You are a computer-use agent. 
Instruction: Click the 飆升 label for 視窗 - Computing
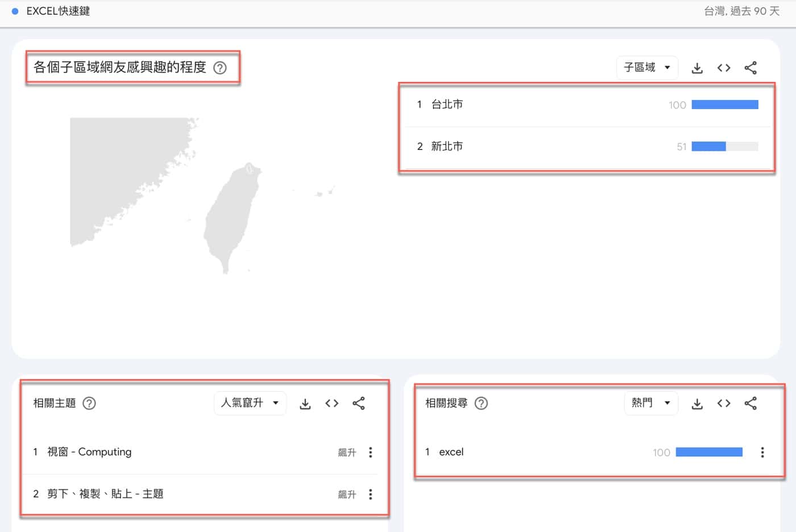pos(347,452)
